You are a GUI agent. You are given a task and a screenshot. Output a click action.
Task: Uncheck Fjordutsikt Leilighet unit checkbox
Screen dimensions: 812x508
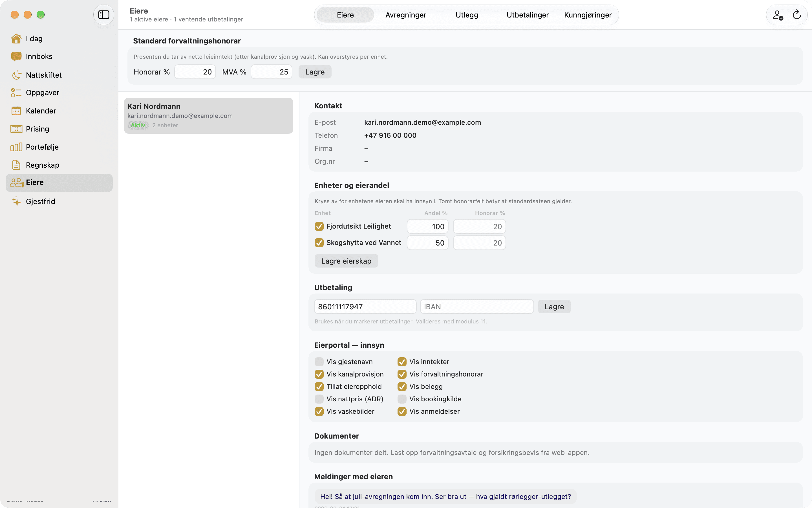pyautogui.click(x=319, y=226)
